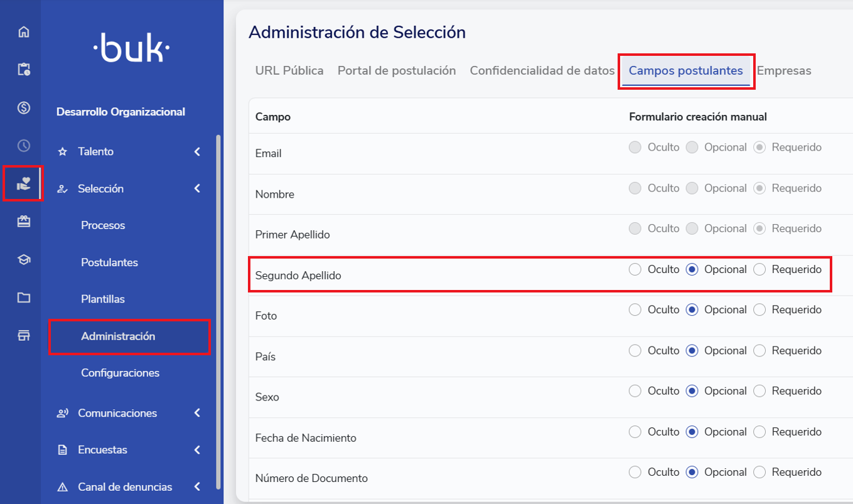Open the clock attendance icon
The image size is (853, 504).
pyautogui.click(x=24, y=146)
